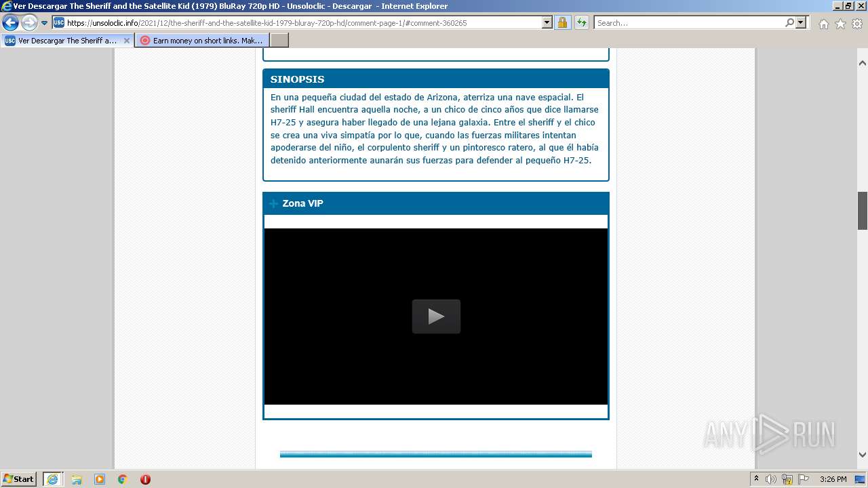This screenshot has height=488, width=868.
Task: Click the SINOPSIS heading
Action: (297, 79)
